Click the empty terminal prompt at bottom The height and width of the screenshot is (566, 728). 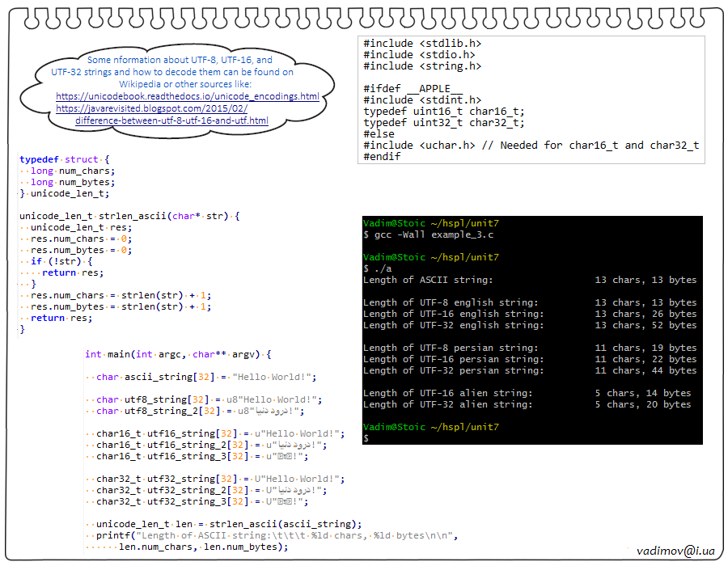click(366, 438)
